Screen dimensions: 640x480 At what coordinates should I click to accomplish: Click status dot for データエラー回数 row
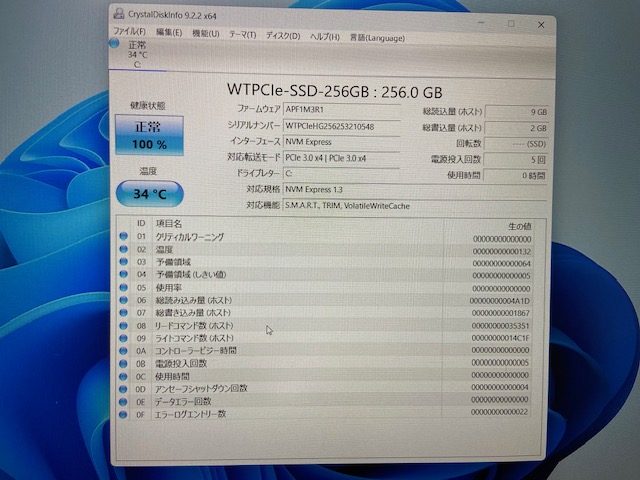[x=124, y=401]
